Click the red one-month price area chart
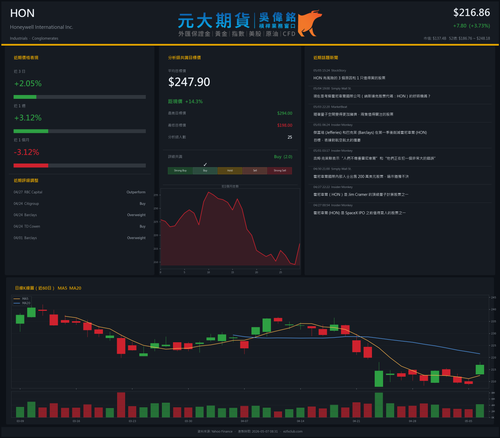500x438 pixels. point(230,229)
